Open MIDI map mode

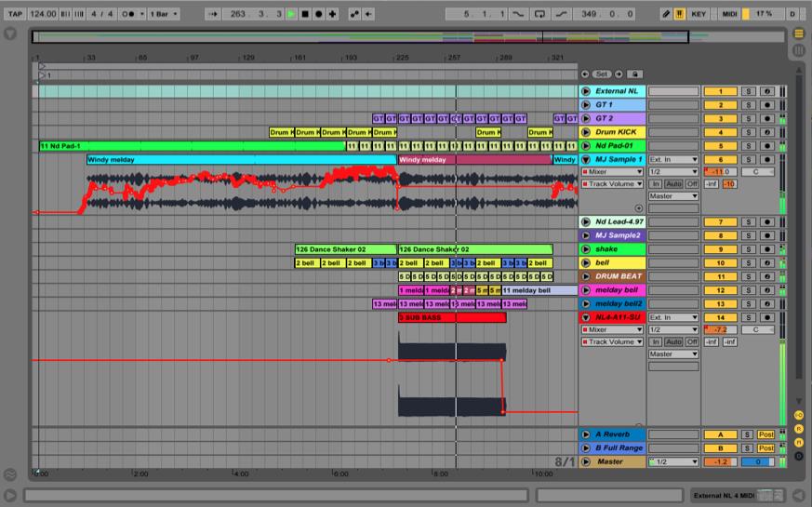(729, 14)
